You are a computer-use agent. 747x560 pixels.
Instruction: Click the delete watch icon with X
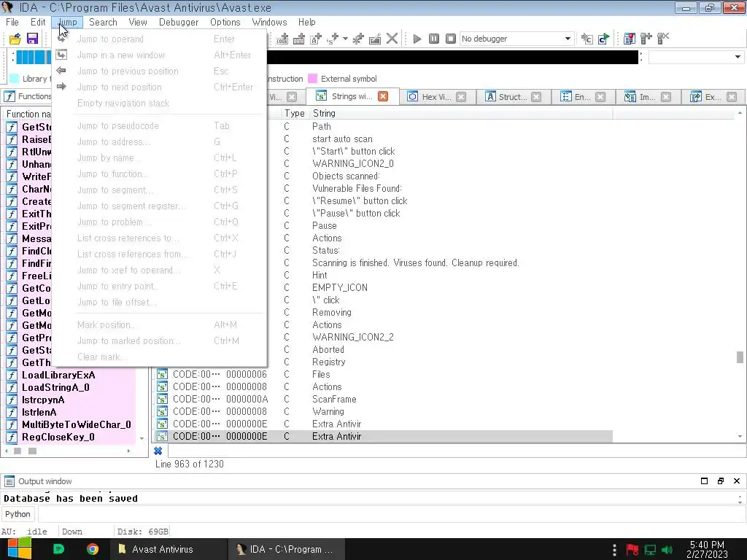pos(662,39)
